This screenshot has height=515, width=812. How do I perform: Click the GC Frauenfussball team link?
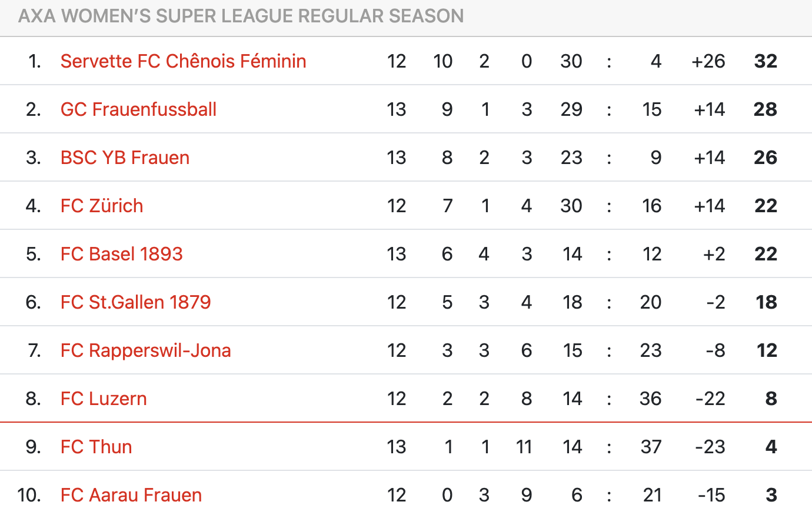pos(138,109)
